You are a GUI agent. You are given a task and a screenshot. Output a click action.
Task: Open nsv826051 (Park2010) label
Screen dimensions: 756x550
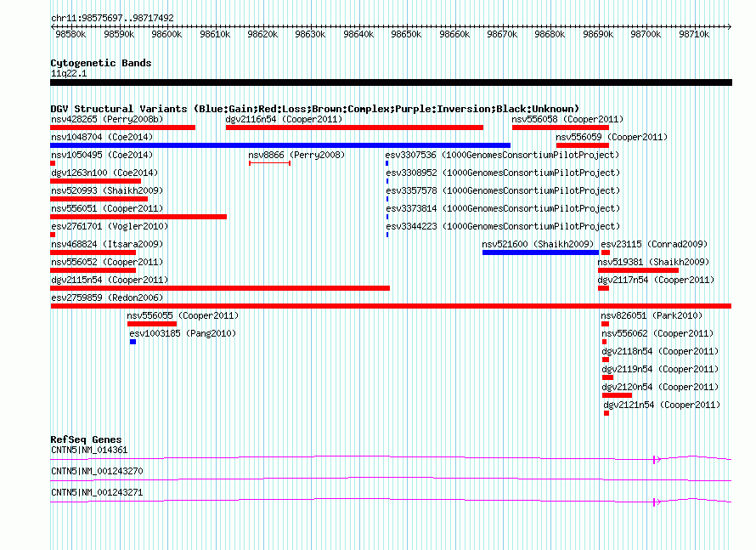[x=652, y=315]
